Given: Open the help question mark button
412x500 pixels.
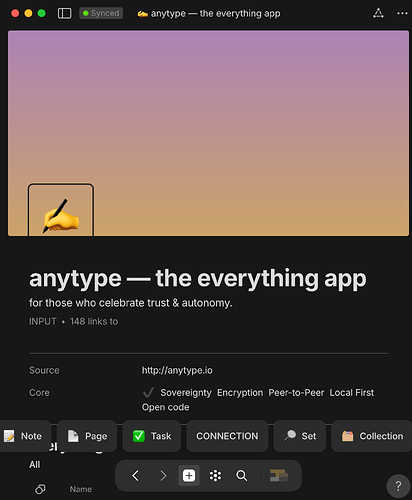Looking at the screenshot, I should (x=398, y=486).
